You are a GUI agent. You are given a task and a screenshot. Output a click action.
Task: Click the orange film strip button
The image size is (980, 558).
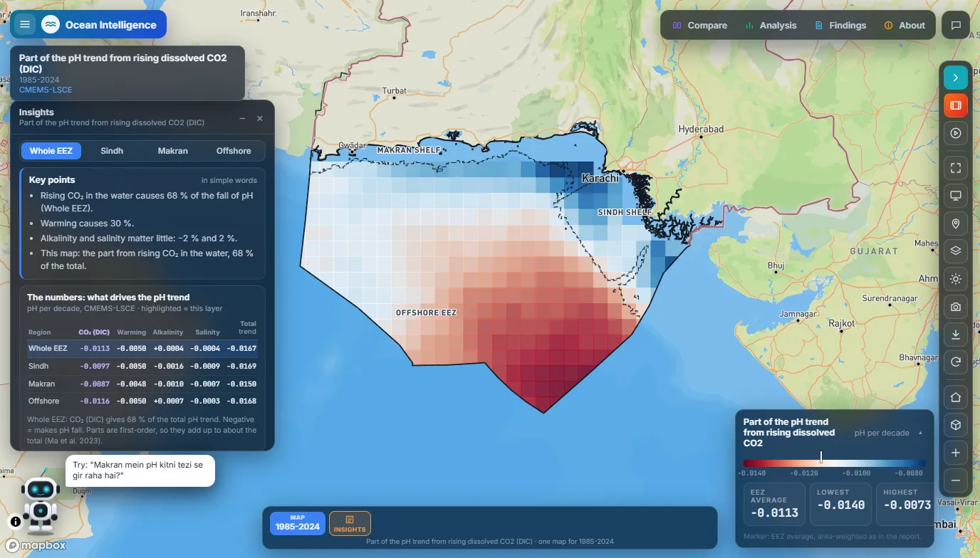tap(956, 105)
